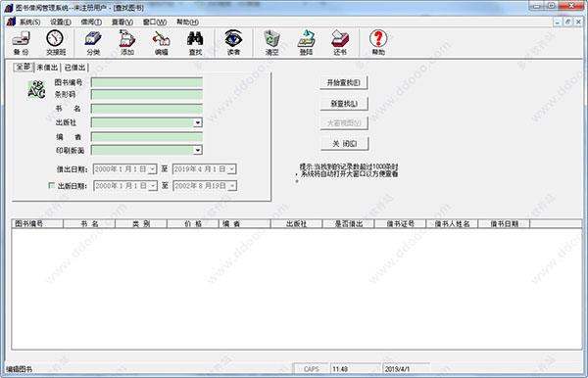Screen dimensions: 588x378
Task: Click the 是否借出 column header
Action: tap(348, 223)
